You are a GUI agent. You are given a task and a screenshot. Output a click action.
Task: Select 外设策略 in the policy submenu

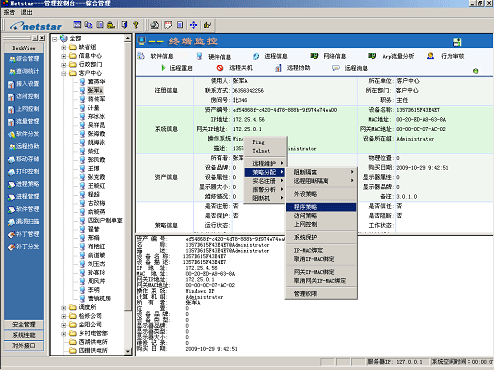pyautogui.click(x=321, y=194)
